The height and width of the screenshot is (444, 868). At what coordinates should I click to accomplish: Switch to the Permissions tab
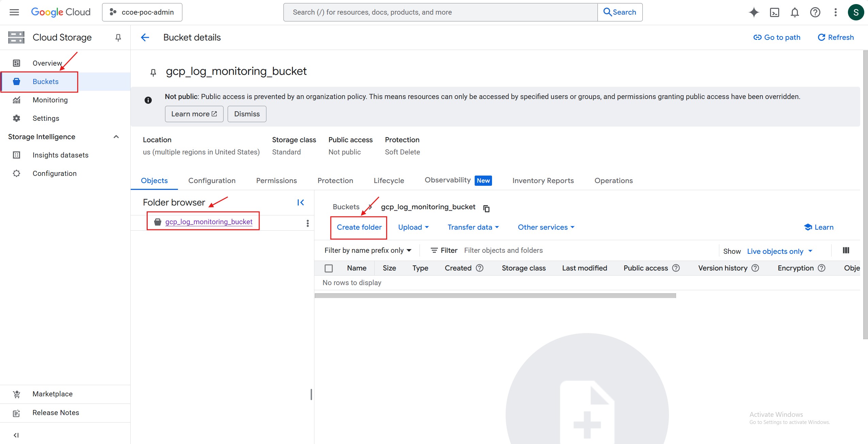pyautogui.click(x=276, y=181)
